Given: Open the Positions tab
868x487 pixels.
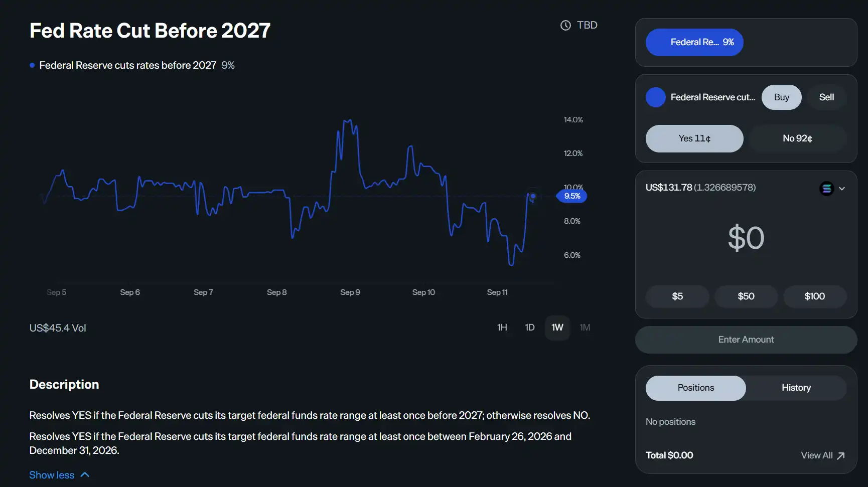Looking at the screenshot, I should [695, 388].
